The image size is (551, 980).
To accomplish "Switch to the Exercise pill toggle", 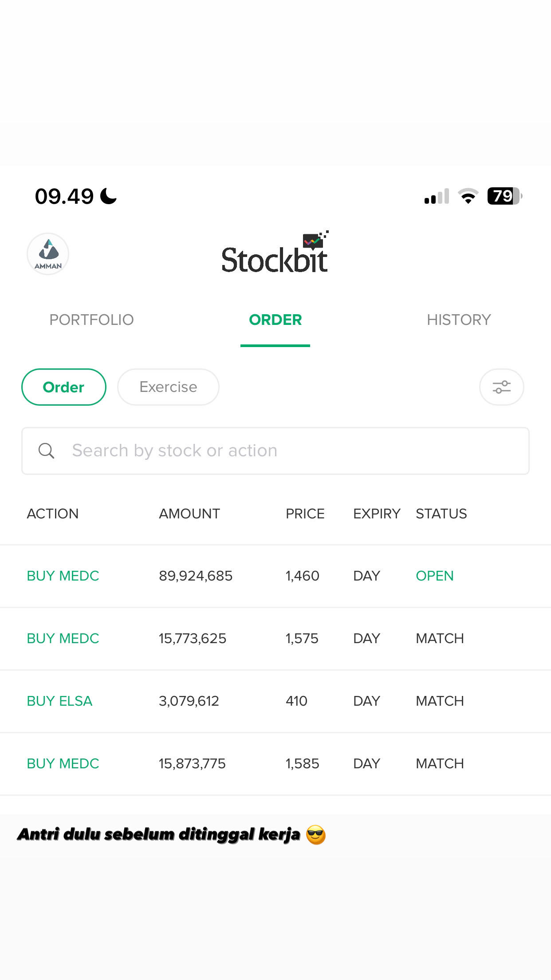I will click(168, 387).
